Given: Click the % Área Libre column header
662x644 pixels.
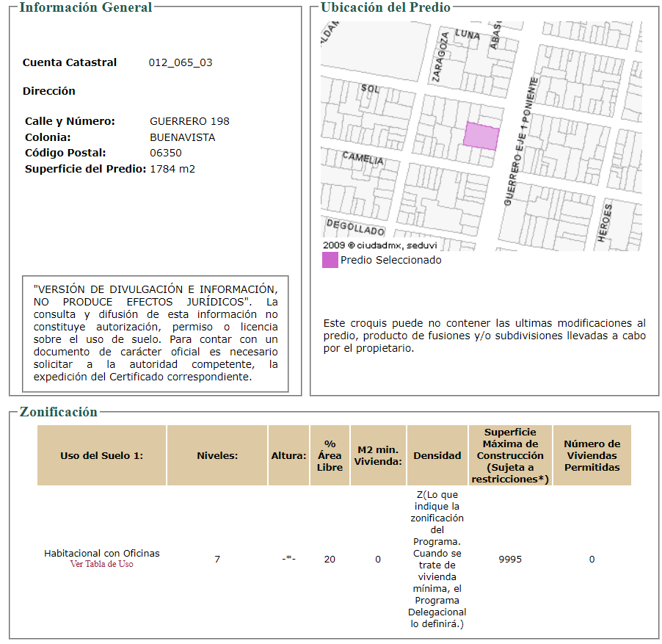Looking at the screenshot, I should coord(330,455).
